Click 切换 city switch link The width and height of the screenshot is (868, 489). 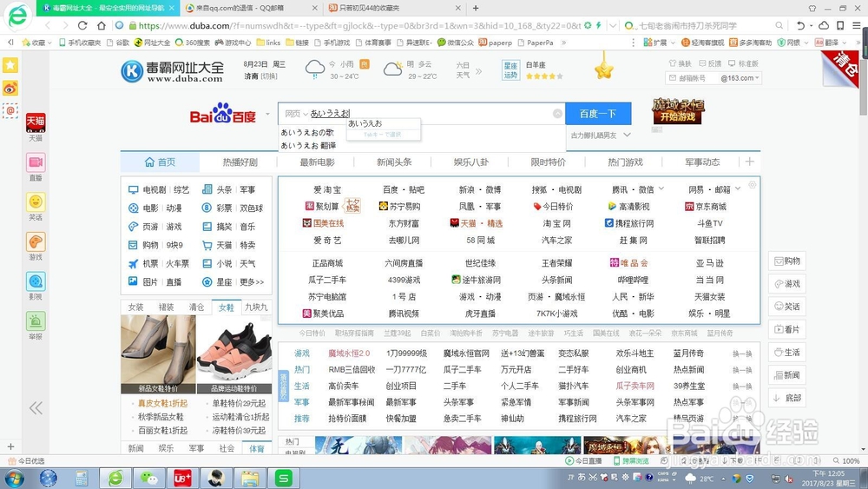tap(269, 76)
